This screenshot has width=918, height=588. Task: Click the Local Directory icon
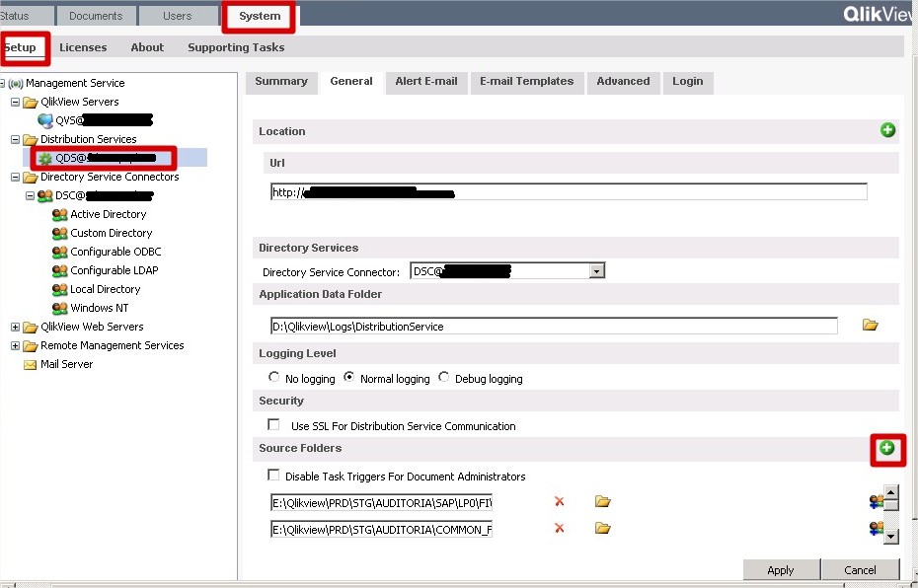(59, 290)
